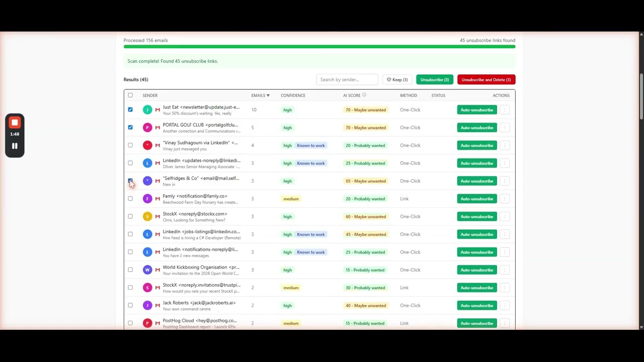This screenshot has width=644, height=362.
Task: Toggle the Selfridges & Co checkbox
Action: (x=130, y=181)
